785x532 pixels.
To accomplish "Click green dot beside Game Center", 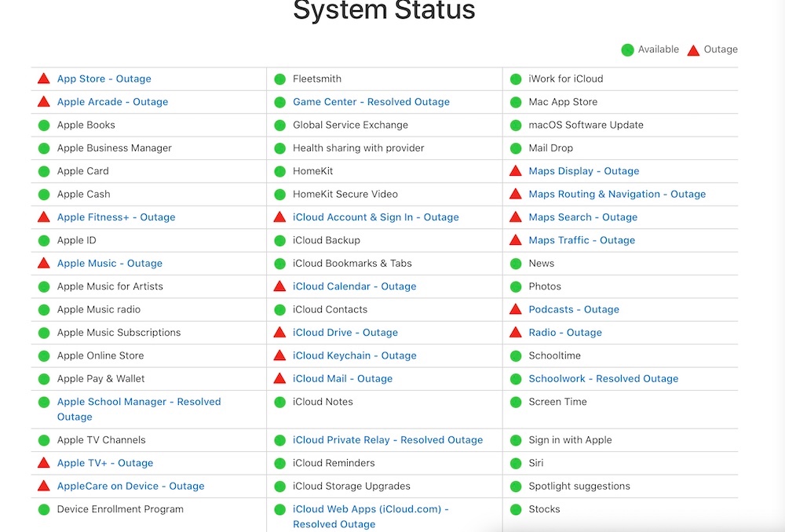I will coord(279,102).
